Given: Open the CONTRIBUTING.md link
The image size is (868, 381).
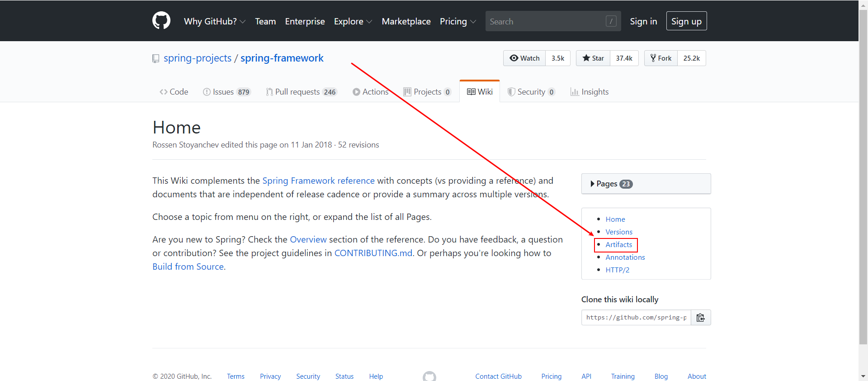Looking at the screenshot, I should (373, 253).
